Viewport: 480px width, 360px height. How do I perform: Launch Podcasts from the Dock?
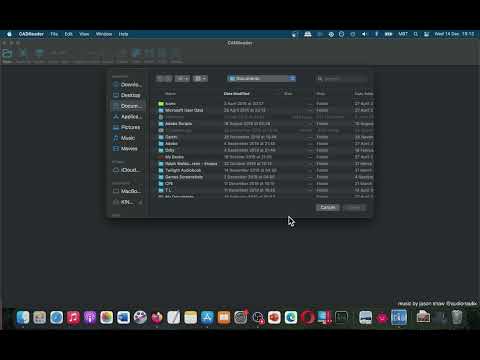90,317
